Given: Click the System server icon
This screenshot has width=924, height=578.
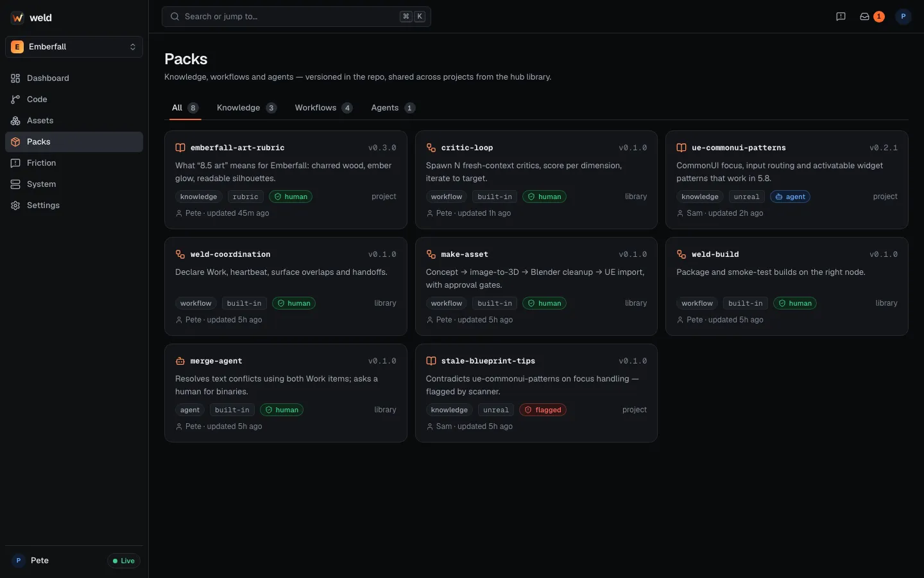Looking at the screenshot, I should coord(15,184).
